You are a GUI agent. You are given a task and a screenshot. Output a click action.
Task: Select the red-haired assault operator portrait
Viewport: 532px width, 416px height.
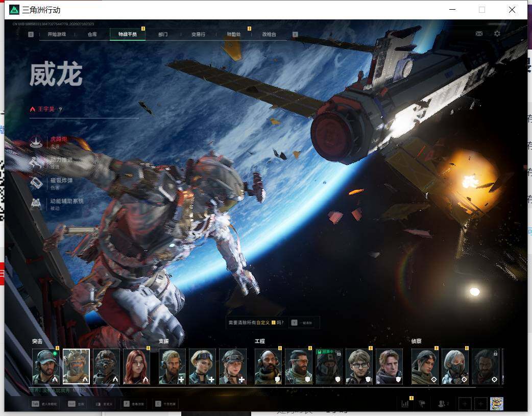pyautogui.click(x=136, y=366)
